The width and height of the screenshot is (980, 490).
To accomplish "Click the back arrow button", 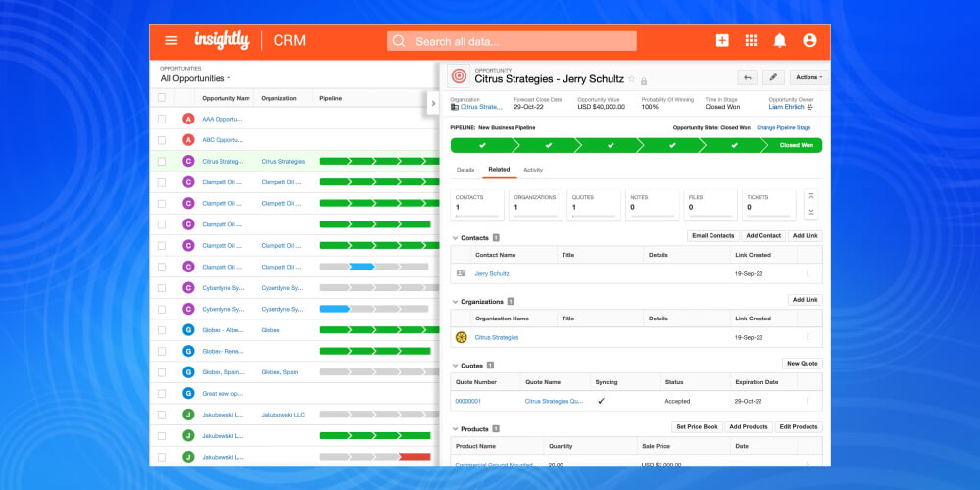I will [x=748, y=77].
